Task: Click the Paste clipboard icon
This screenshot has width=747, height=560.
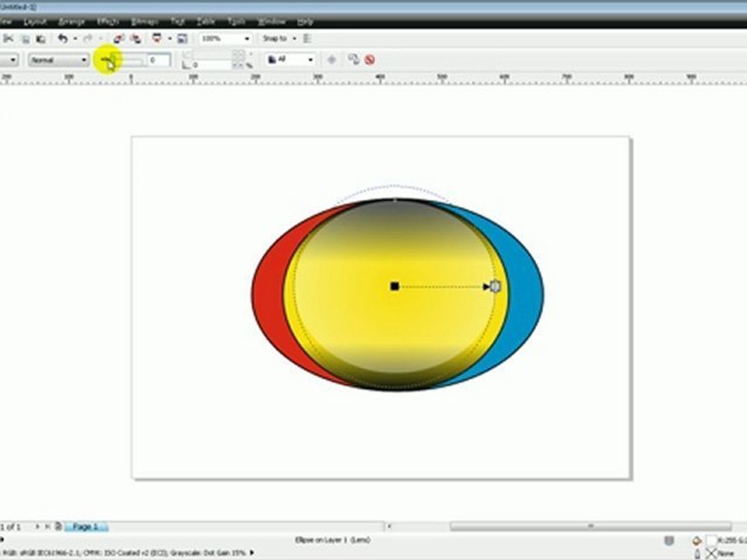Action: tap(41, 39)
